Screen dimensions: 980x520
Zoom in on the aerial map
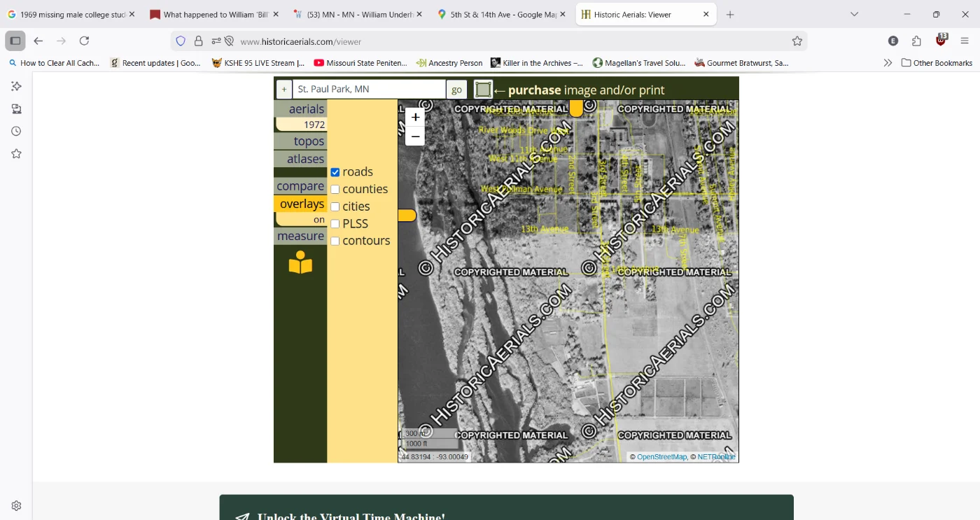tap(415, 118)
